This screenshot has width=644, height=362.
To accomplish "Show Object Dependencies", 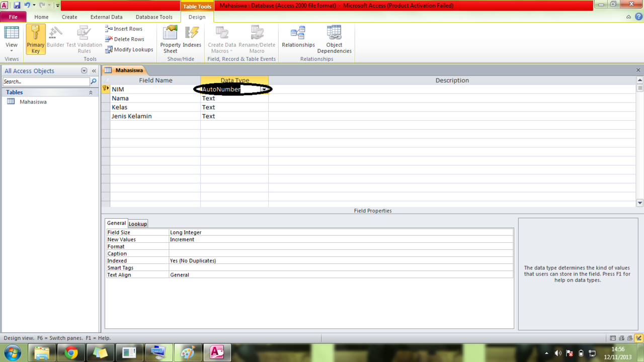I will tap(334, 39).
